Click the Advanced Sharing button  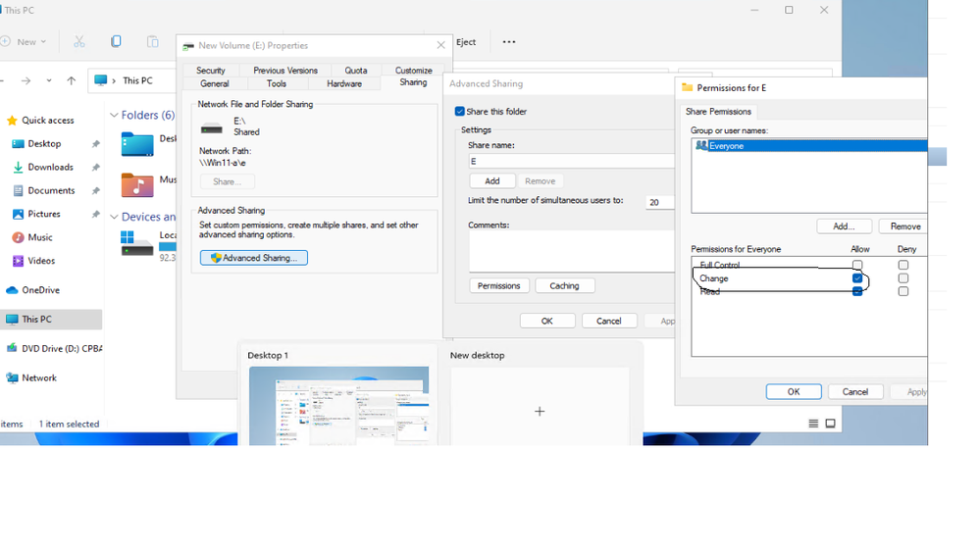point(254,258)
